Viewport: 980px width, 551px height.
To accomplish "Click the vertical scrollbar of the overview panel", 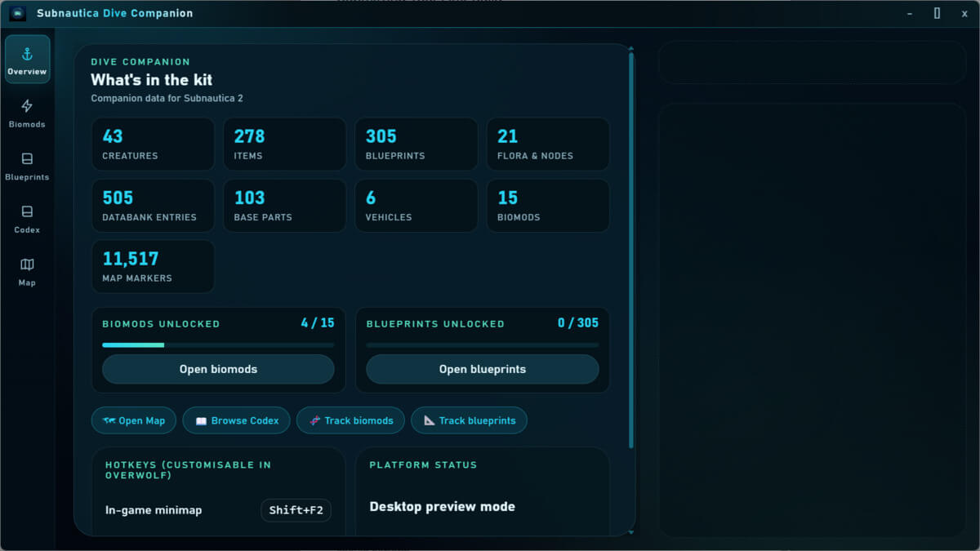I will [630, 250].
